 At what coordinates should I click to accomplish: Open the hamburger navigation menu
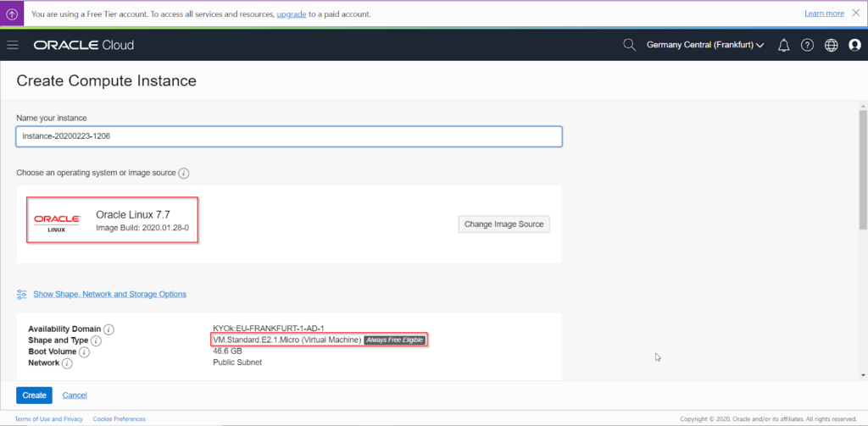click(x=13, y=45)
